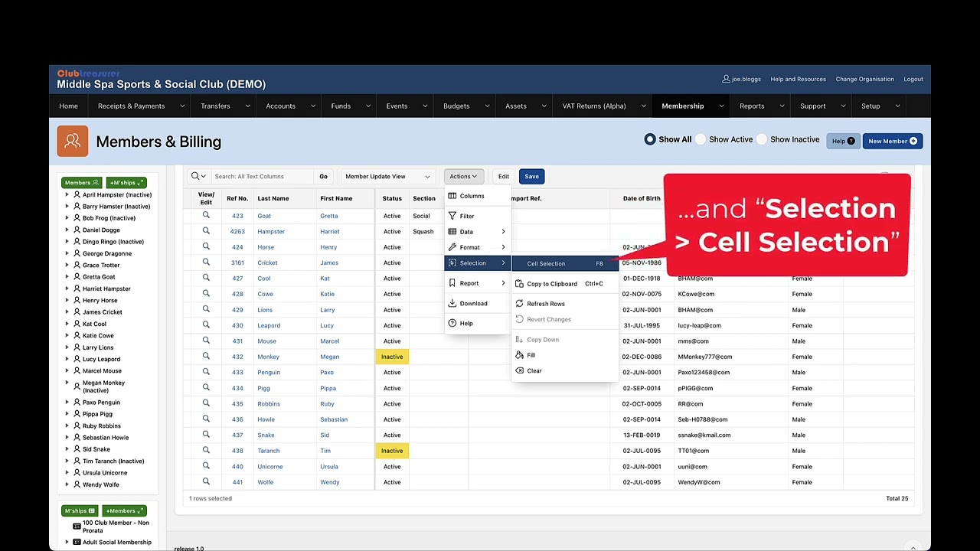This screenshot has height=551, width=980.
Task: Open the Selection submenu
Action: (x=478, y=263)
